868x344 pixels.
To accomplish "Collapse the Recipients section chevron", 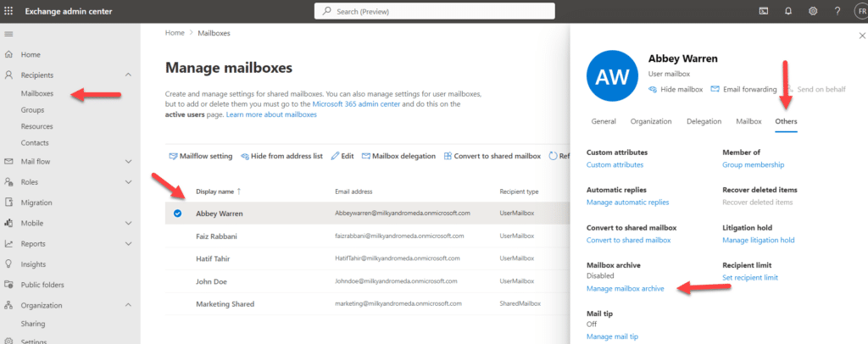I will click(129, 75).
